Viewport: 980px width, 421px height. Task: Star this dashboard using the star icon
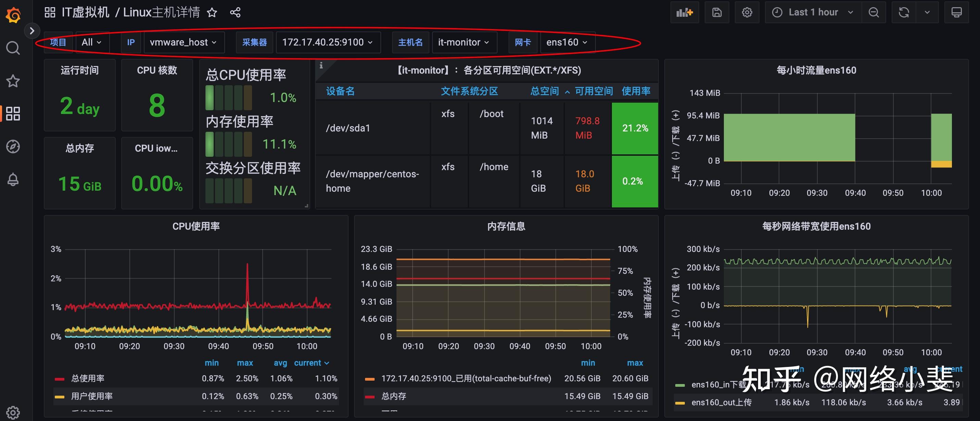[212, 13]
